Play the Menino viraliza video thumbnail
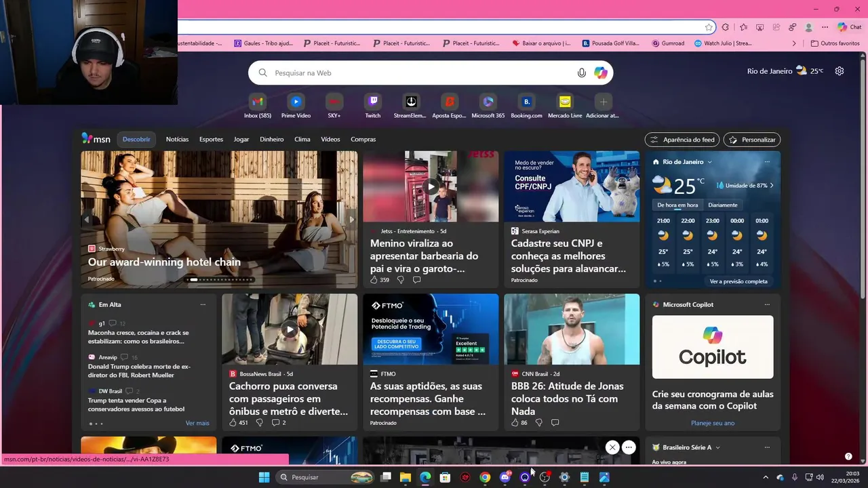 (x=431, y=186)
